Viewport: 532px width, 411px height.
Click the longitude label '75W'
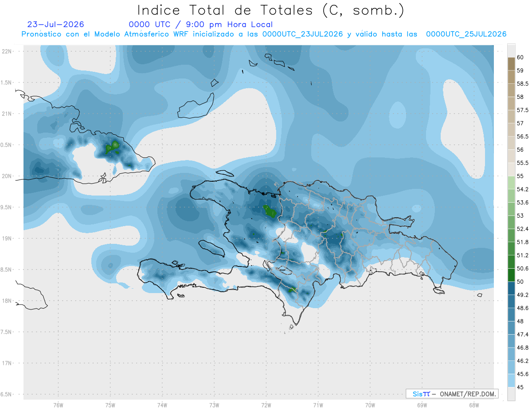pos(110,405)
